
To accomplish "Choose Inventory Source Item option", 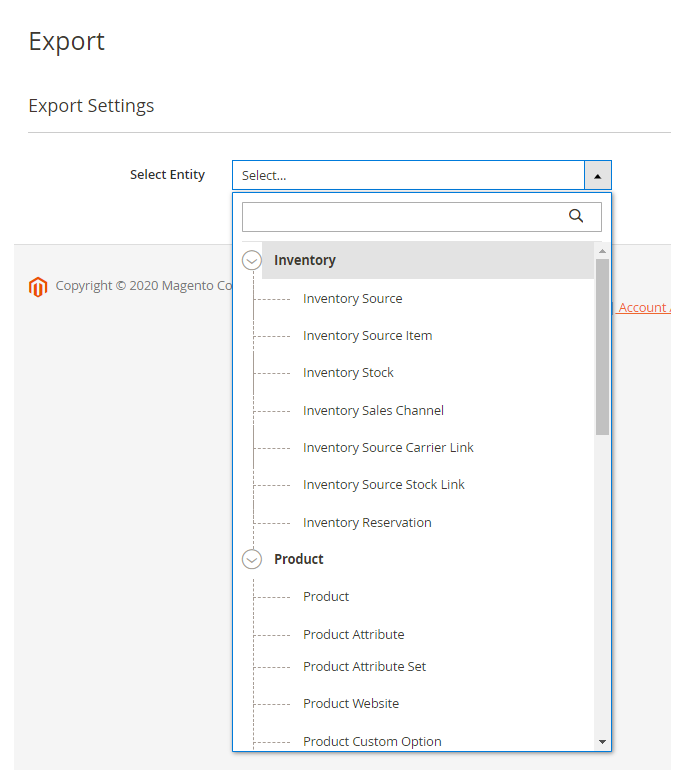I will point(367,336).
